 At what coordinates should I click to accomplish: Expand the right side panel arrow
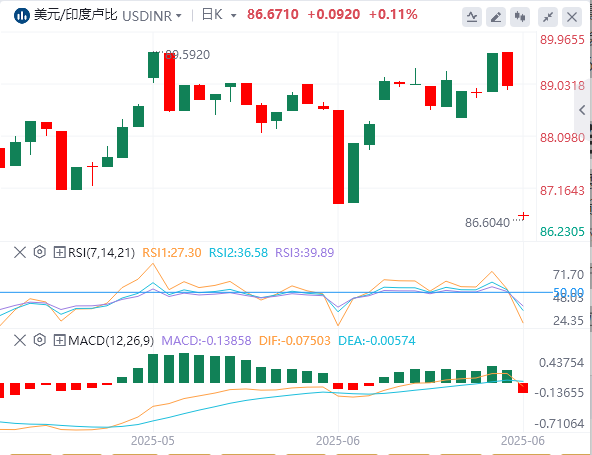582,110
